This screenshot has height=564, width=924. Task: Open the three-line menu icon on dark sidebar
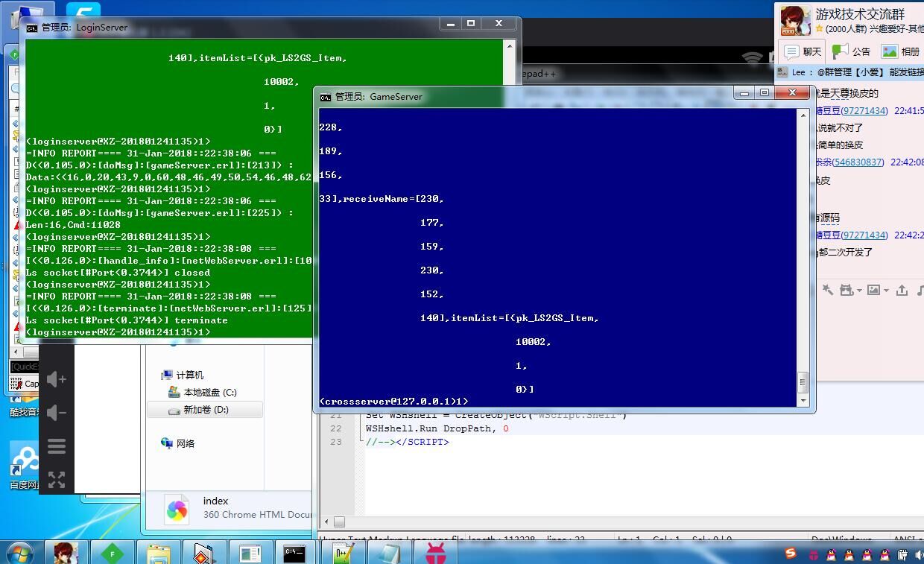pyautogui.click(x=57, y=446)
